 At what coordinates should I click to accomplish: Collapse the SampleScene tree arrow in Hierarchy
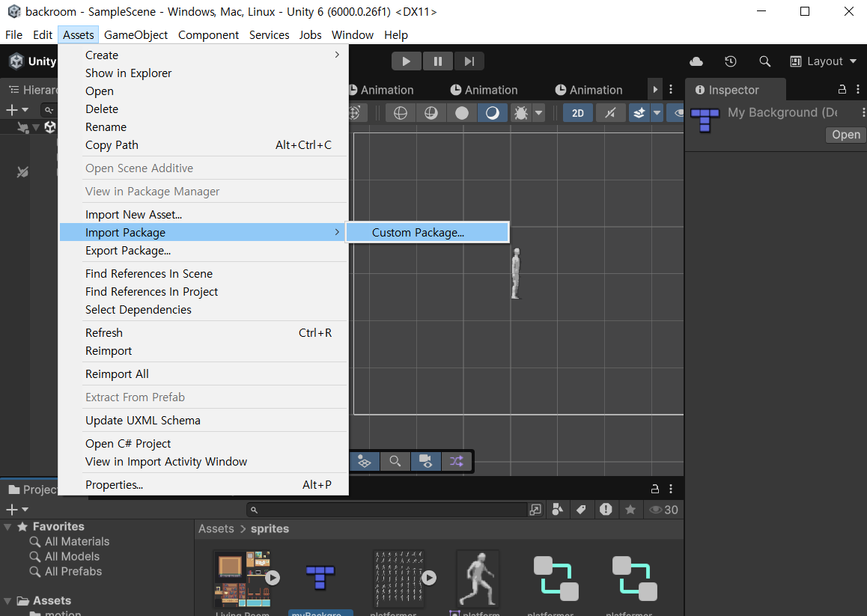tap(37, 128)
